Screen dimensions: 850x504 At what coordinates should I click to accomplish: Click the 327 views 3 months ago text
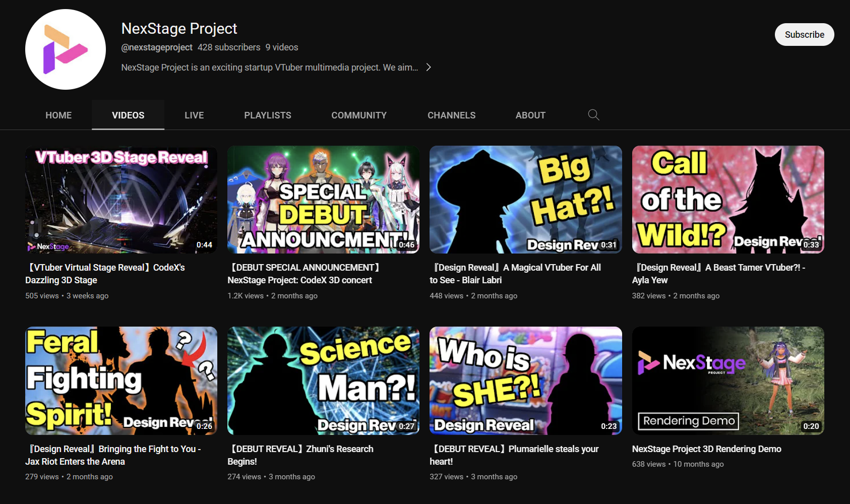[473, 477]
